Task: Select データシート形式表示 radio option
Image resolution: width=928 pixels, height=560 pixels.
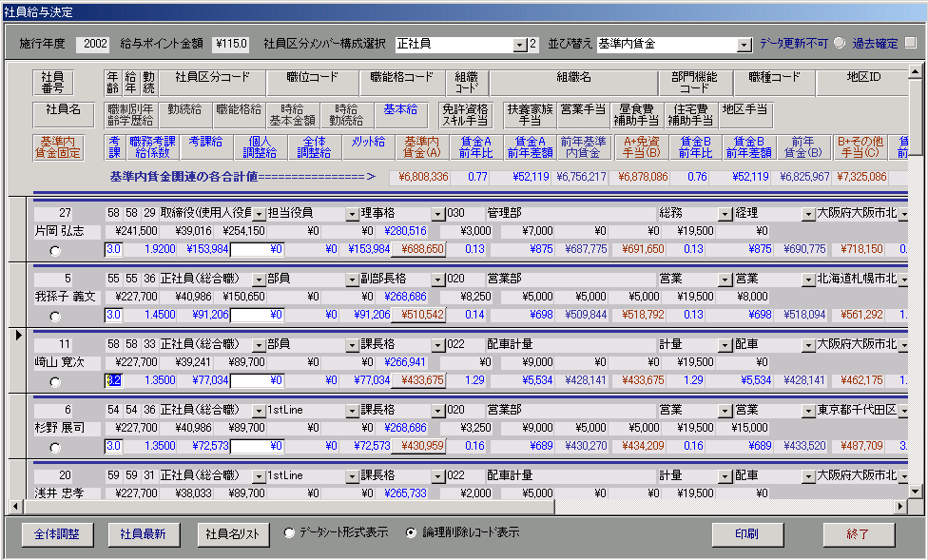Action: pyautogui.click(x=289, y=532)
